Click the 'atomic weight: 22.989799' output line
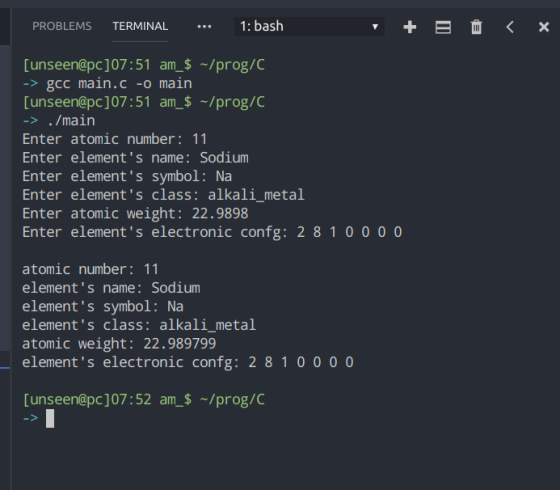This screenshot has height=490, width=560. point(119,344)
